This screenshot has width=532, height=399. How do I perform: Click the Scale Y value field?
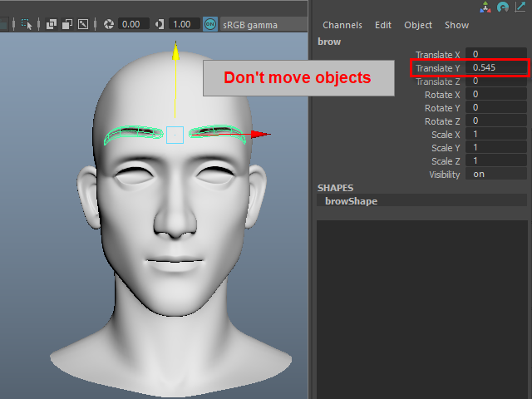(x=496, y=148)
